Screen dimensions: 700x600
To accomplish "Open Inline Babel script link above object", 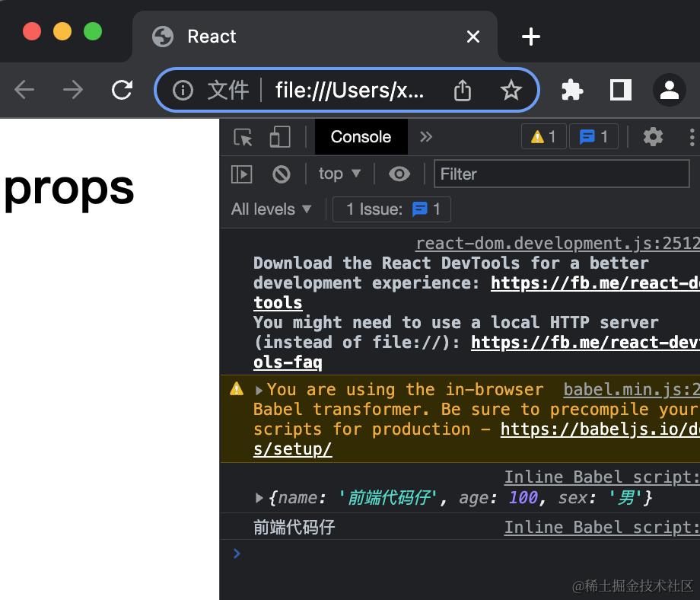I will 602,477.
